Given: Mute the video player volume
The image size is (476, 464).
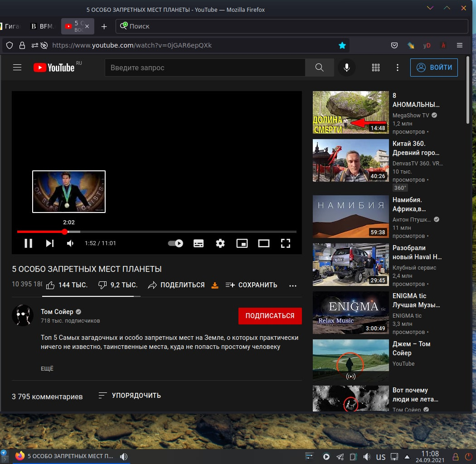Looking at the screenshot, I should point(70,243).
